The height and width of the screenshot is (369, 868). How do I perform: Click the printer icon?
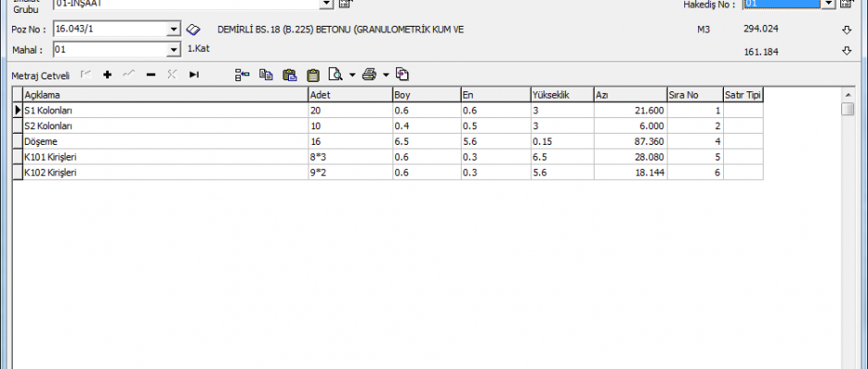click(x=369, y=75)
